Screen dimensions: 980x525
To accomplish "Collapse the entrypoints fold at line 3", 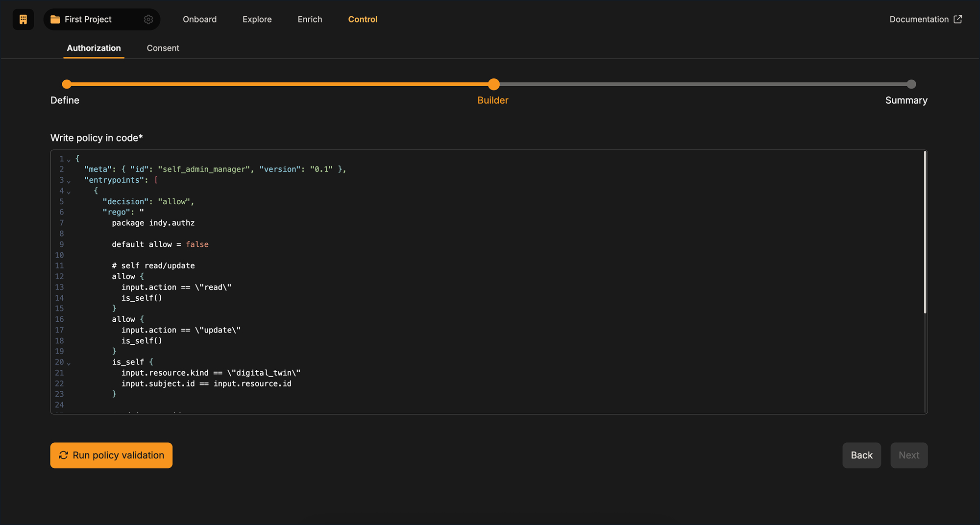I will pyautogui.click(x=69, y=182).
